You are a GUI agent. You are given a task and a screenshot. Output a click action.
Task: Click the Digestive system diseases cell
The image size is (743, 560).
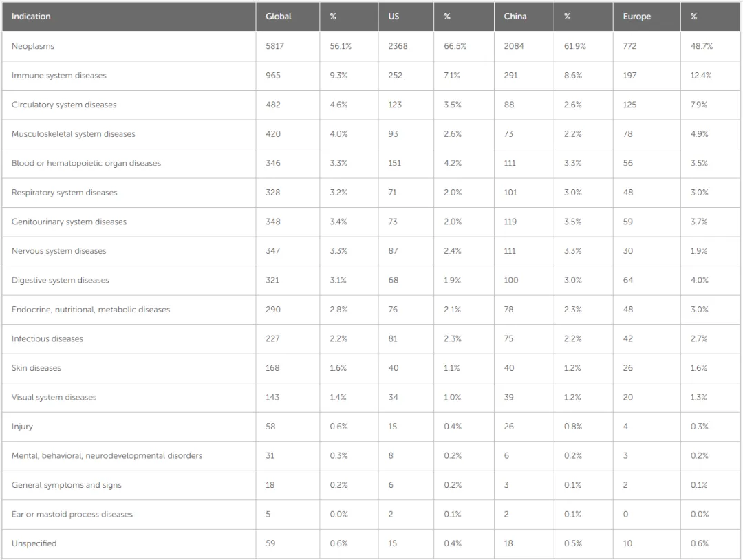[x=60, y=280]
